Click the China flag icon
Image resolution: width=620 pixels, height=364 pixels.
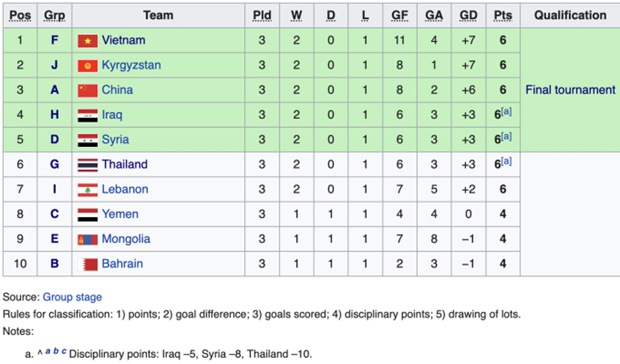tap(87, 91)
